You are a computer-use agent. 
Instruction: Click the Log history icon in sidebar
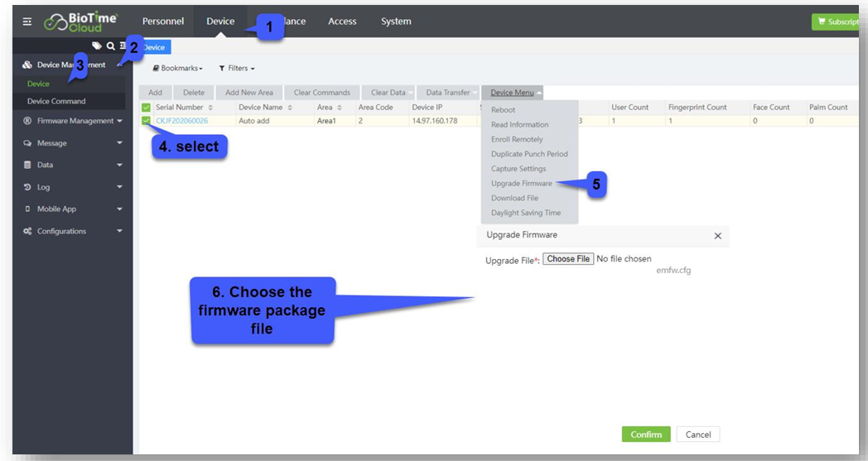[27, 187]
